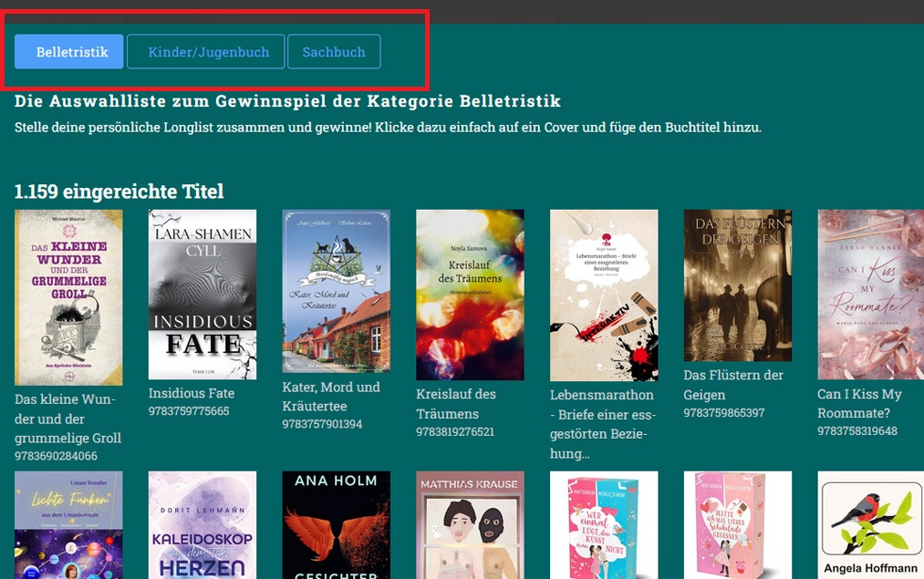The width and height of the screenshot is (924, 579).
Task: Click the Kater, Mord und Kräutertee cover image
Action: tap(336, 291)
